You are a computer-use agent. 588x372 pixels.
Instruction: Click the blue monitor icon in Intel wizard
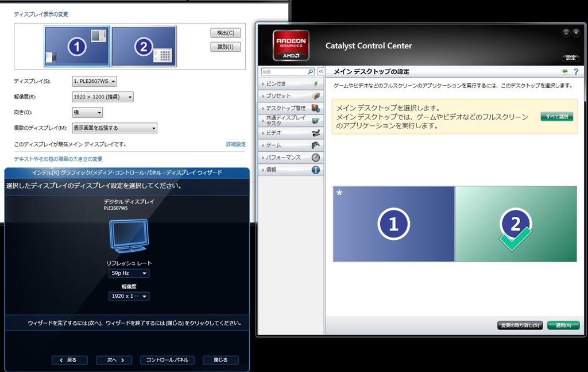coord(129,236)
